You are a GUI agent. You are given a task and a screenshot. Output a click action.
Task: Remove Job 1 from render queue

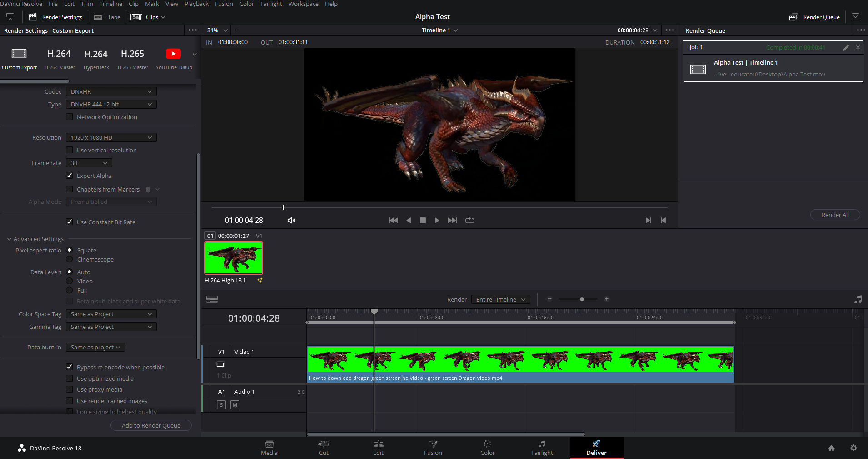click(x=858, y=47)
